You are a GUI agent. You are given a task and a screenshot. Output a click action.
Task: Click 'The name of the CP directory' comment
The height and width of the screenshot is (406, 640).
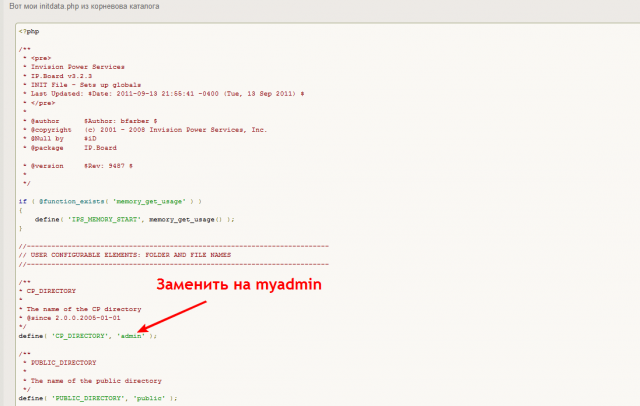80,309
